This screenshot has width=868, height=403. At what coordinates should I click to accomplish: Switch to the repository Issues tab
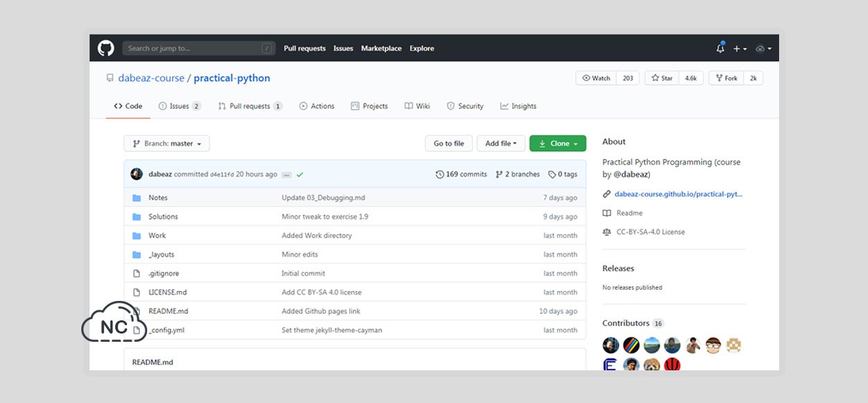coord(180,106)
